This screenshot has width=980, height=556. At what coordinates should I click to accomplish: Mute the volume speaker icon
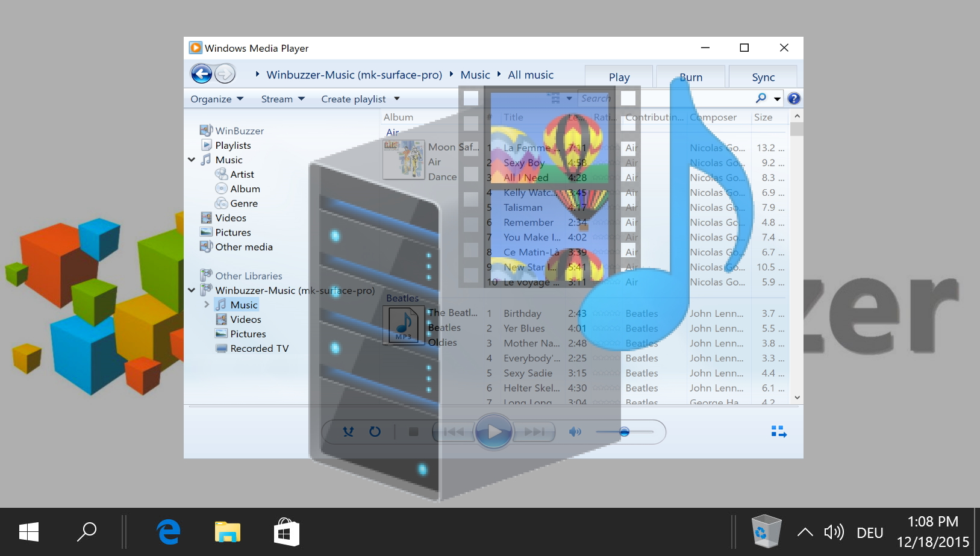click(x=575, y=431)
